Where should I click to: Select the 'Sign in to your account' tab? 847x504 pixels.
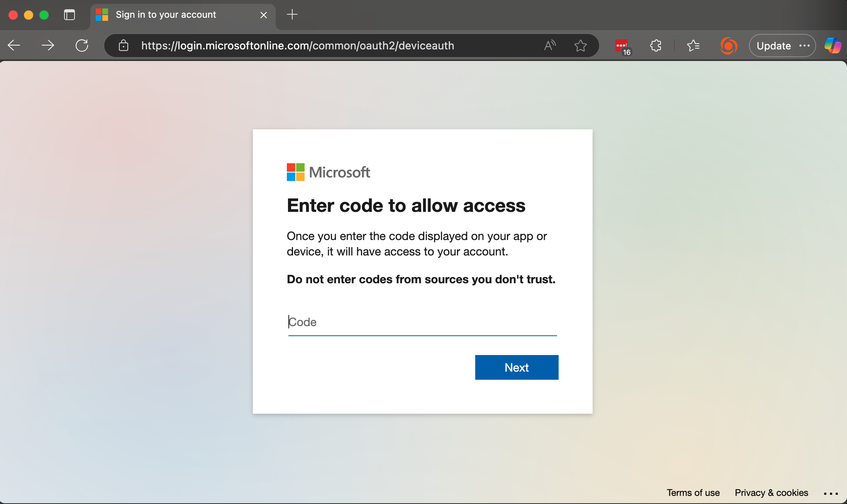(x=166, y=15)
